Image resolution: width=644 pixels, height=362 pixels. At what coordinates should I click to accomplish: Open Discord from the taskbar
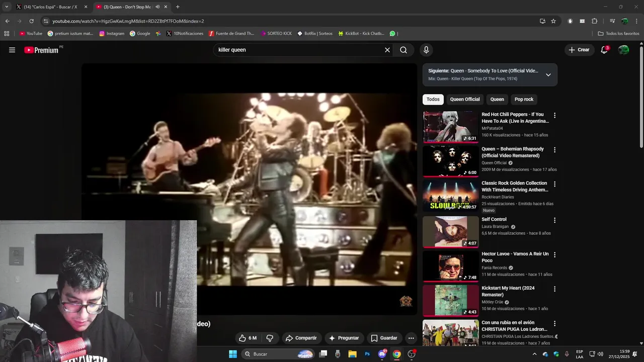tap(382, 354)
